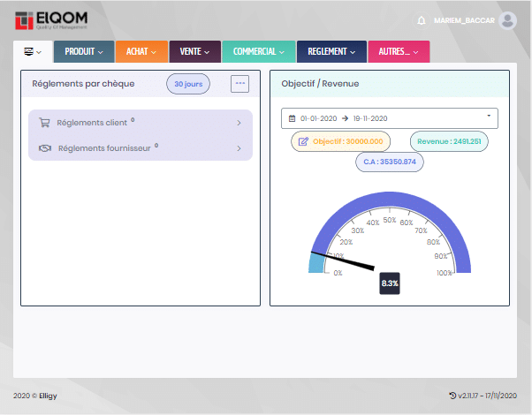532x415 pixels.
Task: Click the version history clock icon
Action: click(452, 396)
